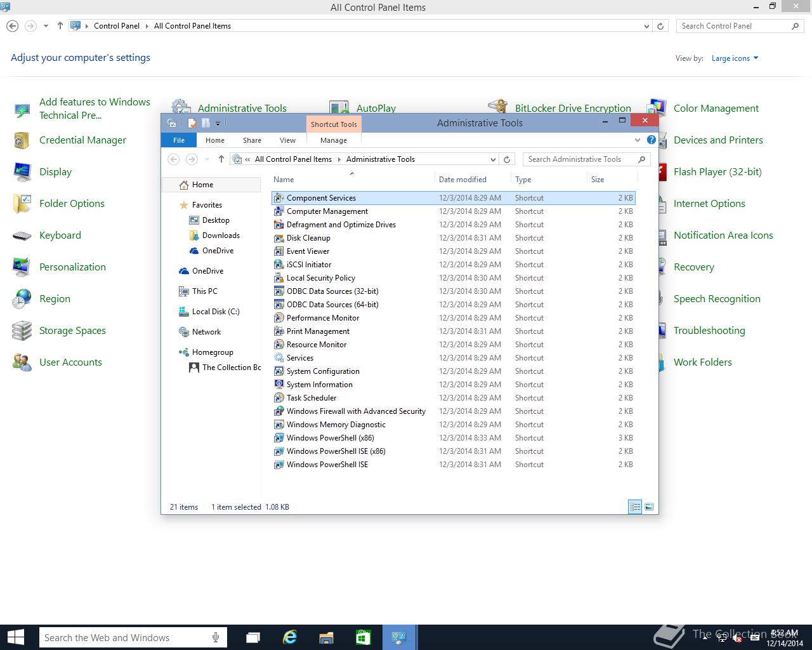
Task: Select the Shortcut Tools contextual tab
Action: (334, 124)
